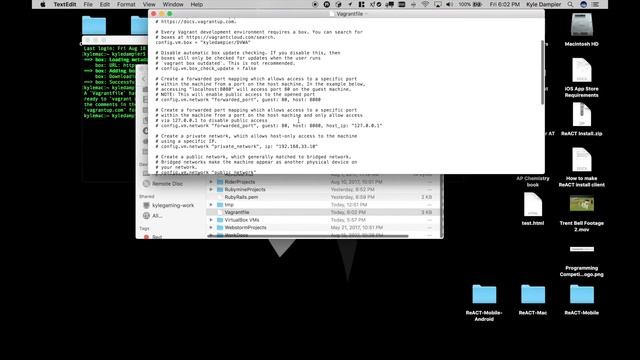Select the ReACT Install.zip file
This screenshot has width=640, height=360.
click(582, 114)
